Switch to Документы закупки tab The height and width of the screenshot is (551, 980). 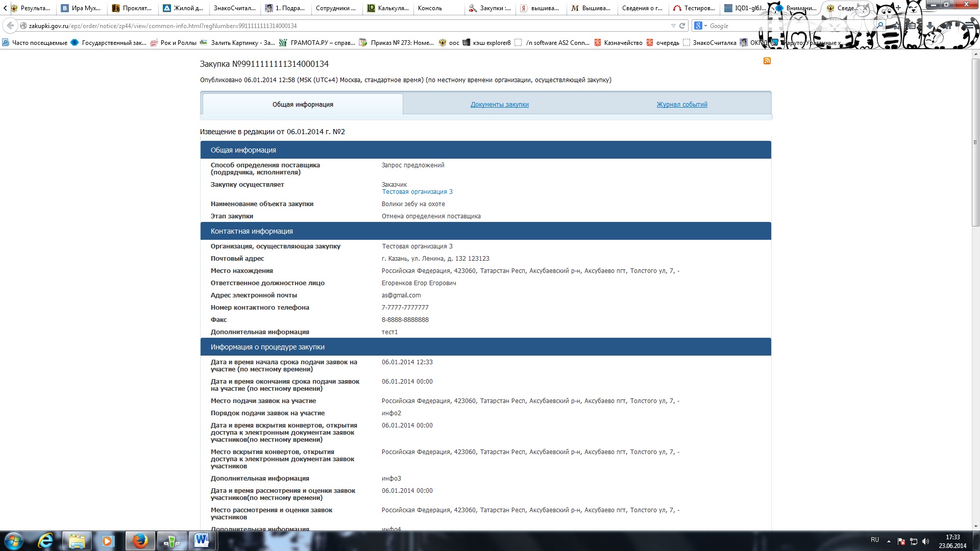coord(499,105)
